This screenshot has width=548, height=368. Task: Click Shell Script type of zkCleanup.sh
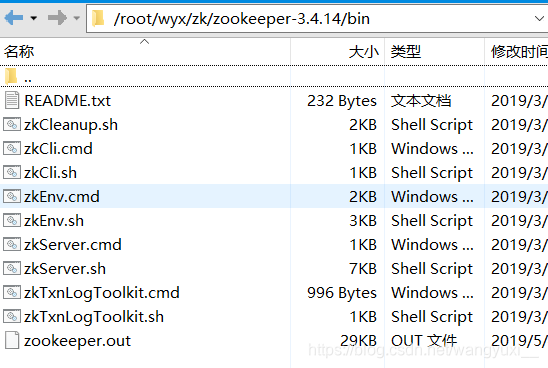click(x=432, y=125)
